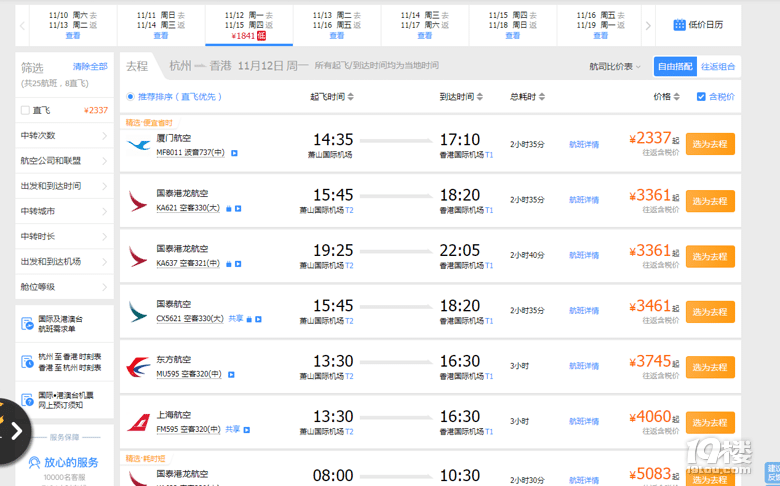Open online booking notice icon
This screenshot has width=780, height=486.
27,400
